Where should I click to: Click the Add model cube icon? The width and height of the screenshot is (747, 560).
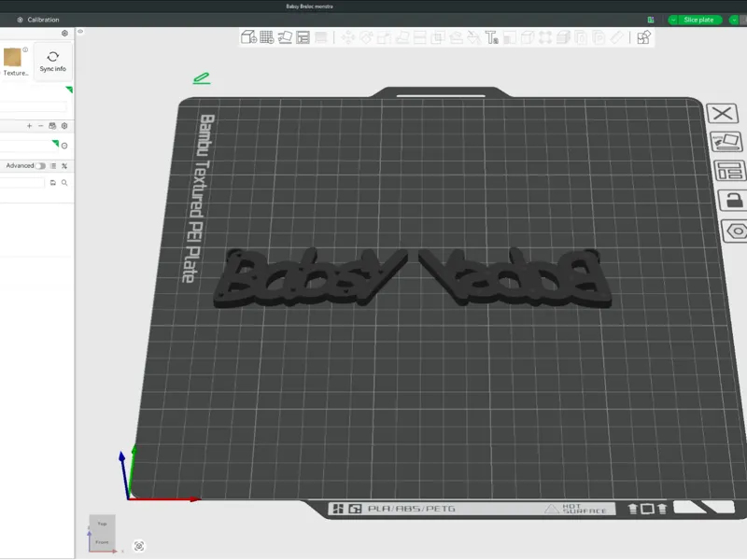click(x=248, y=37)
